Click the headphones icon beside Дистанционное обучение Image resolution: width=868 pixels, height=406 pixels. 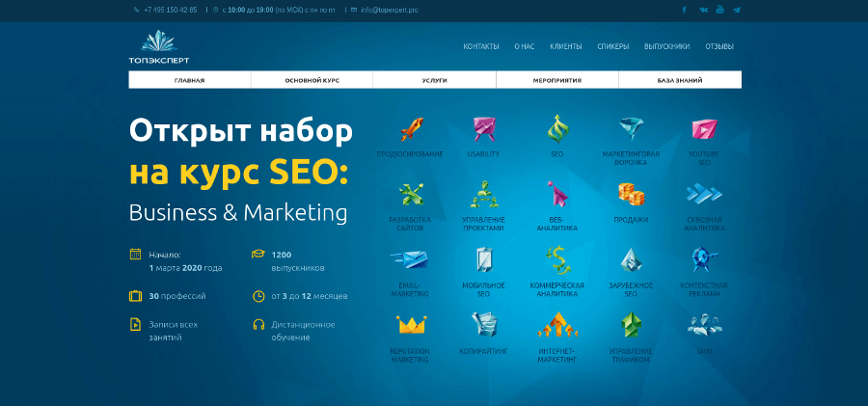(258, 324)
